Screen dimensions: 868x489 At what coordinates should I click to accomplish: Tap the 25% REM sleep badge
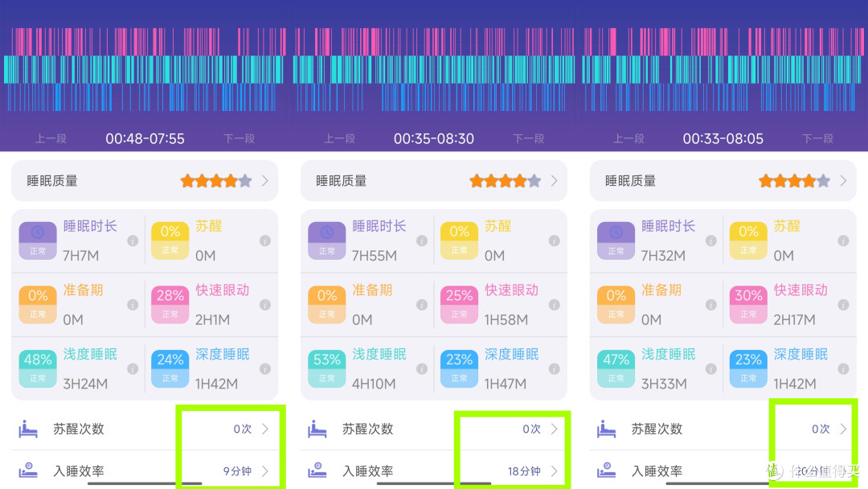click(x=460, y=305)
